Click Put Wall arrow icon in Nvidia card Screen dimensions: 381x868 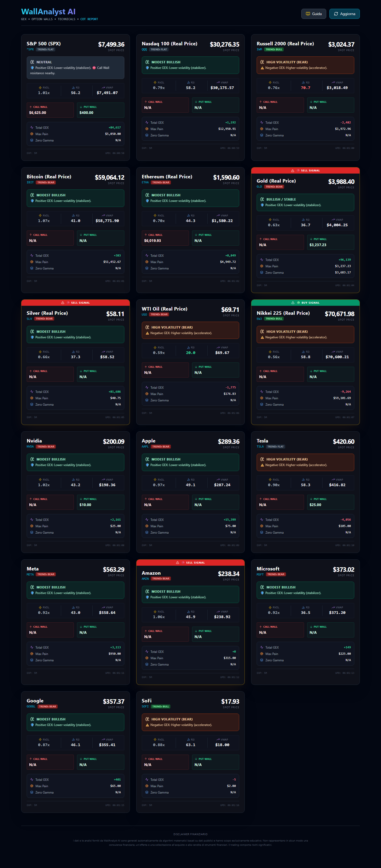[x=81, y=499]
